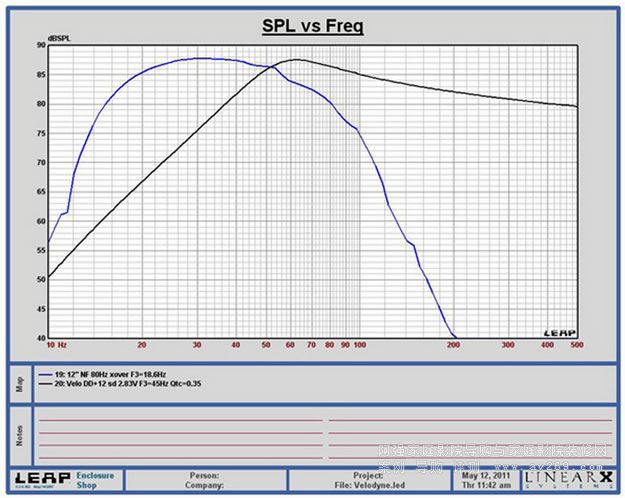Click the Notes section side label

coord(19,436)
